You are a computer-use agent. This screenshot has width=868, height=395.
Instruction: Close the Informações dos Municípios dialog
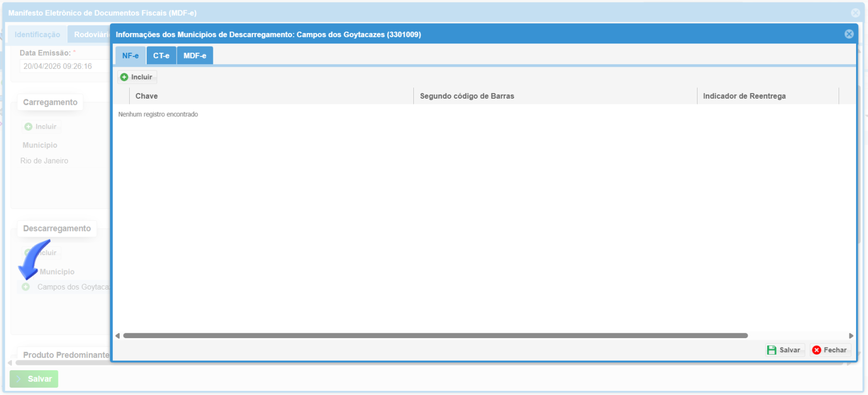(x=849, y=34)
